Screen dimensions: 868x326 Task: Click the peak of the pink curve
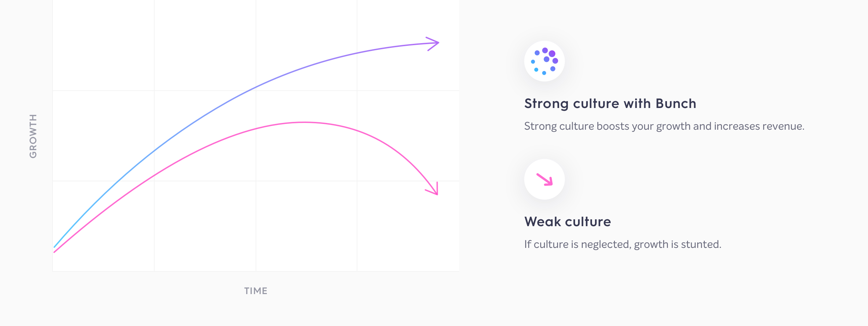click(303, 122)
